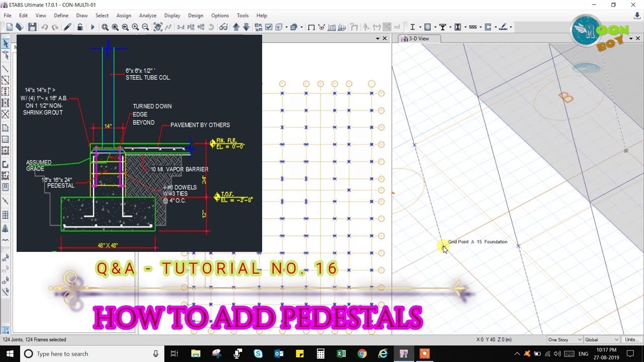Toggle the Set Display Options checkbox icon

[x=269, y=27]
